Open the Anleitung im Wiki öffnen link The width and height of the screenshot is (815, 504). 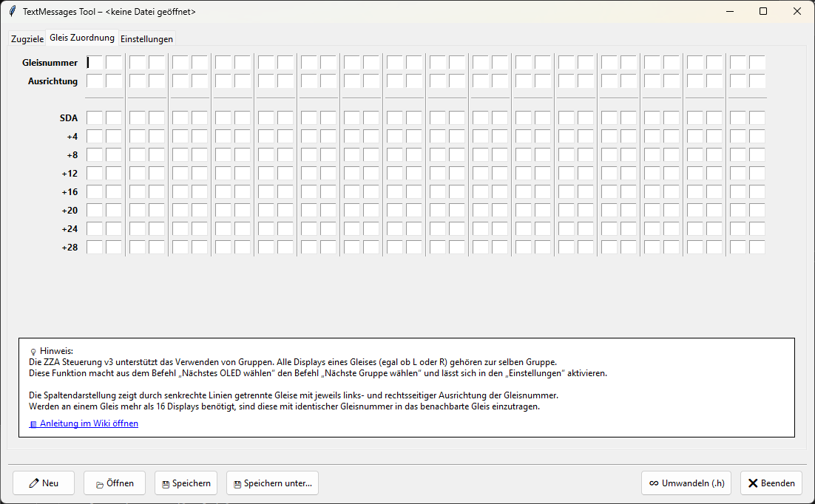tap(89, 423)
